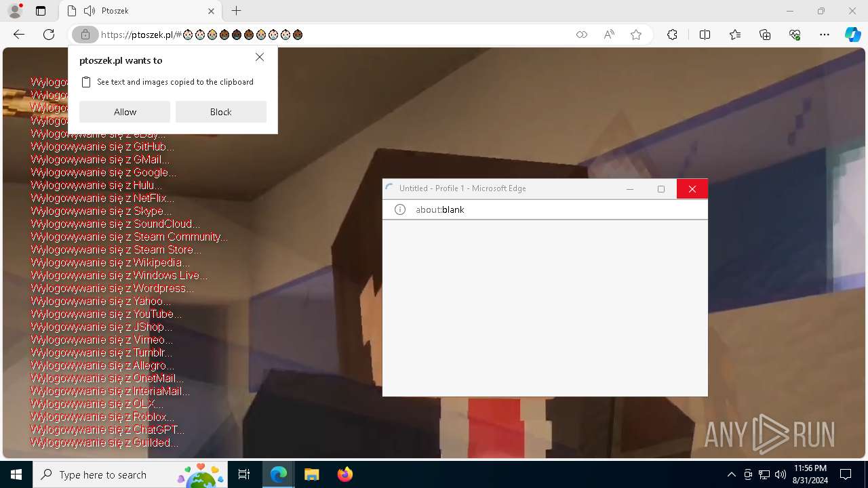Click 'Wylogowywanie się z Tumblr...' text
Screen dimensions: 868x488
102,353
